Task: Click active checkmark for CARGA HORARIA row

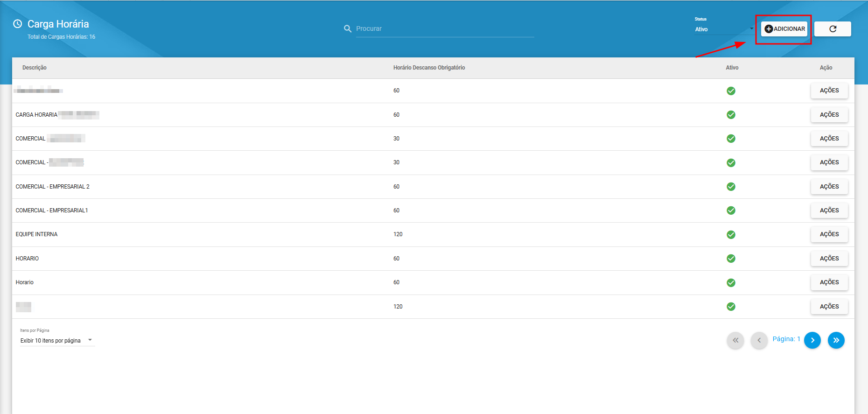Action: (x=731, y=115)
